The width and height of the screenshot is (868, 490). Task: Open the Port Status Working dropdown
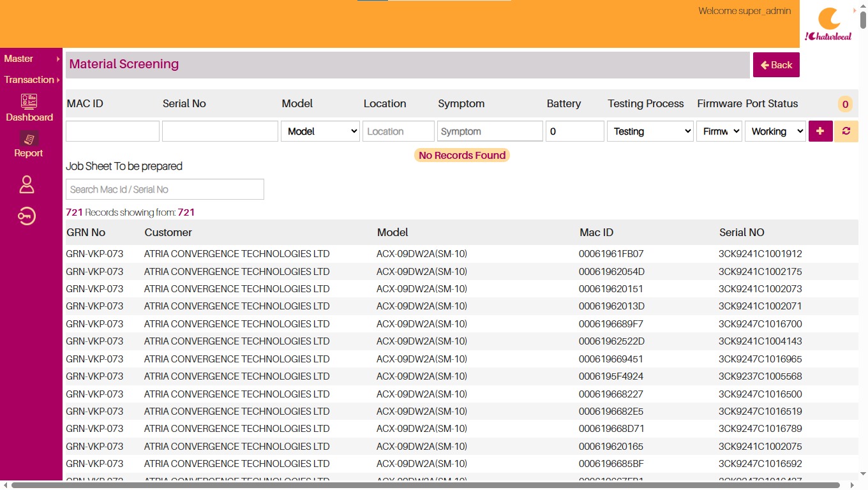775,131
